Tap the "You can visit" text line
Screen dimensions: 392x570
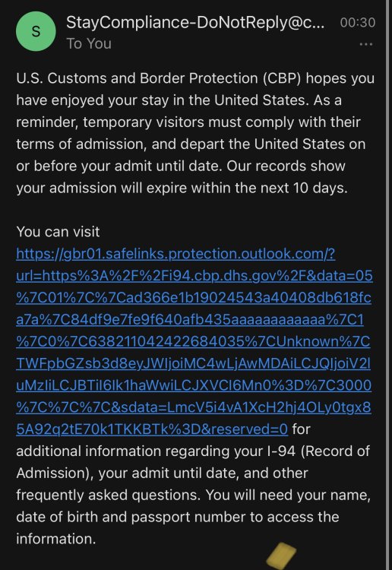click(x=58, y=232)
